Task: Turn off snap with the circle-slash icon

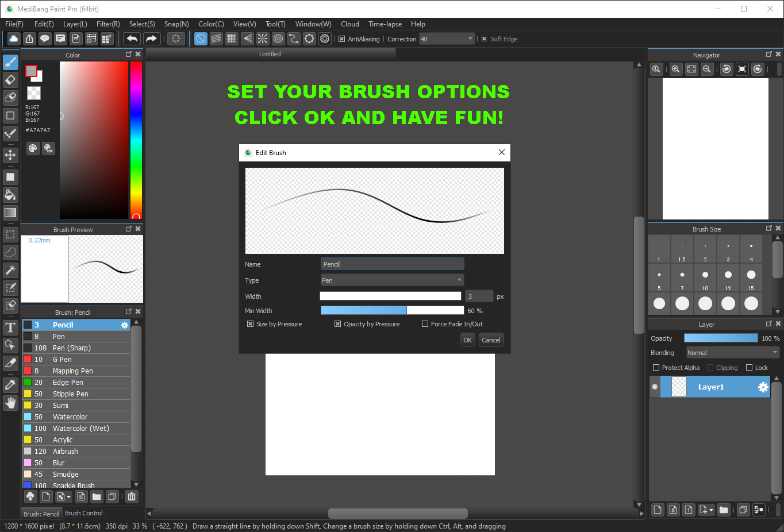Action: pos(201,38)
